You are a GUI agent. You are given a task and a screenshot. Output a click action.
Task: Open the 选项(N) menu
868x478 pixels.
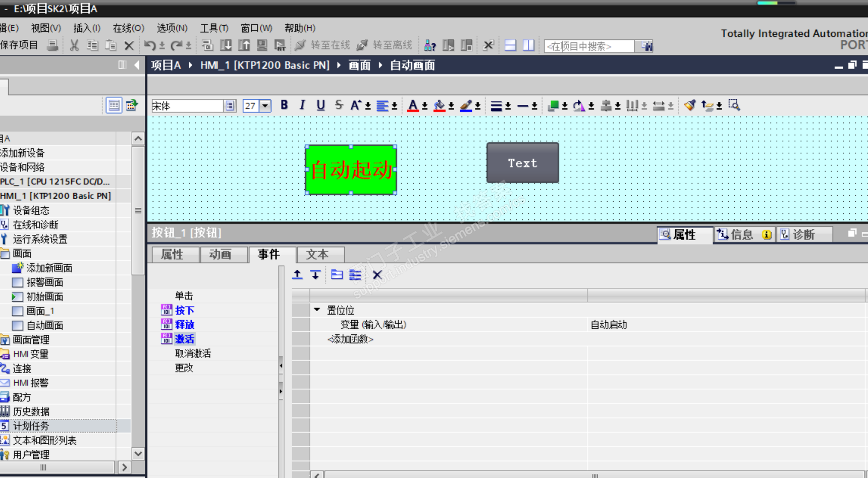pyautogui.click(x=172, y=28)
